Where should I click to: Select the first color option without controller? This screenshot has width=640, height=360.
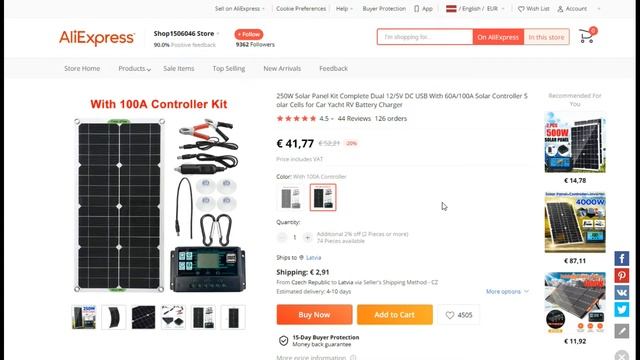pos(291,198)
